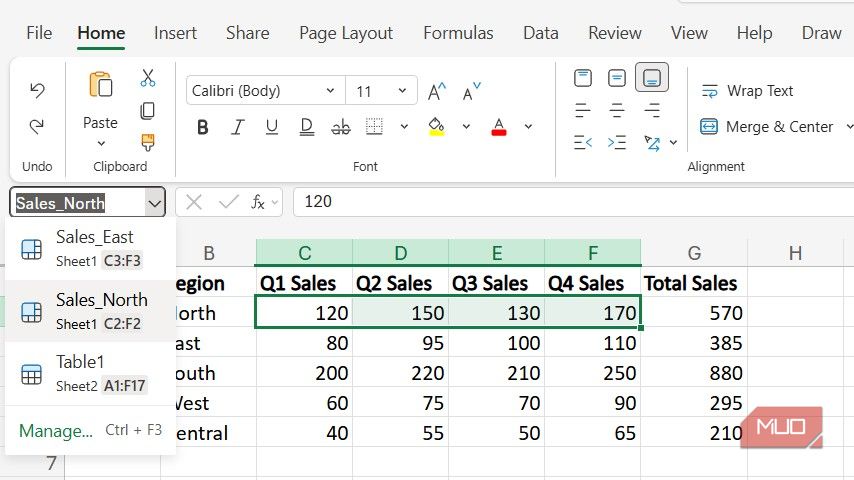Open Manage... names link
This screenshot has height=480, width=854.
tap(56, 431)
